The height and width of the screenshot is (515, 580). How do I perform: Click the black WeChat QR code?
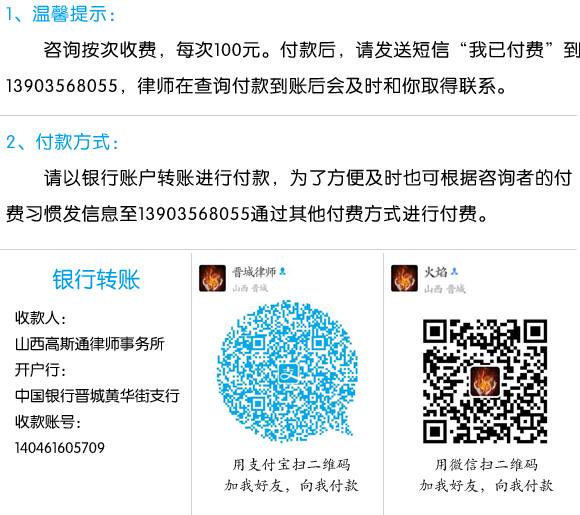(485, 381)
